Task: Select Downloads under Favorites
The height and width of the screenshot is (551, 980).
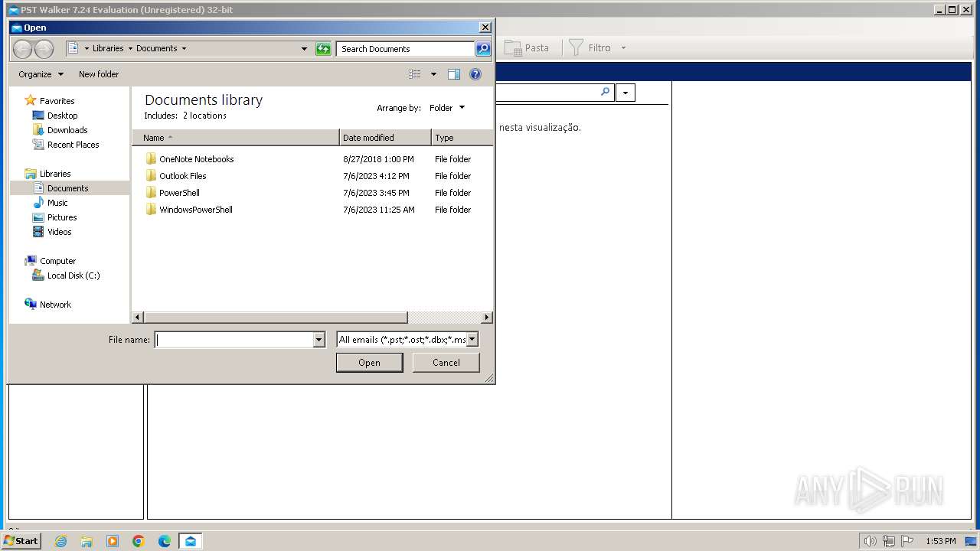Action: (x=67, y=130)
